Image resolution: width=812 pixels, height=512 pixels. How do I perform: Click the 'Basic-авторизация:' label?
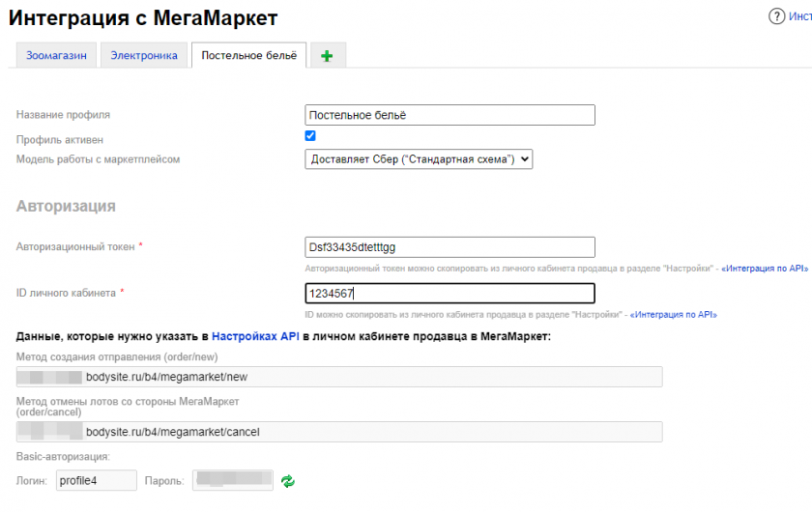63,457
